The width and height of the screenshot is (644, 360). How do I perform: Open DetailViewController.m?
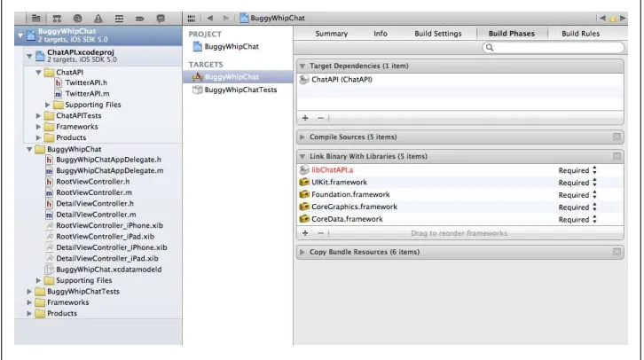96,215
